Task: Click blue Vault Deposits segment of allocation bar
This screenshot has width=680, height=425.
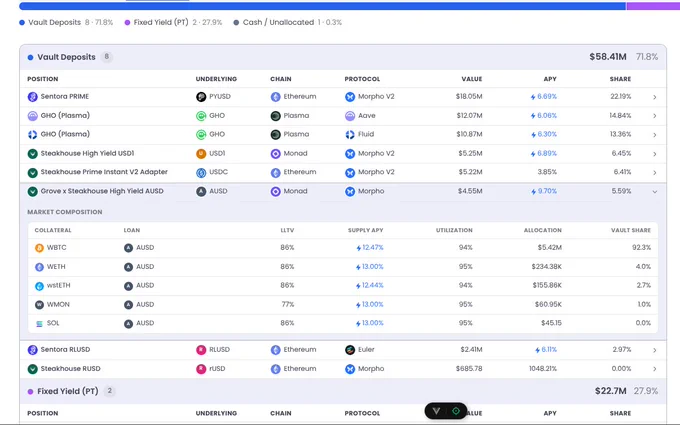Action: tap(322, 6)
